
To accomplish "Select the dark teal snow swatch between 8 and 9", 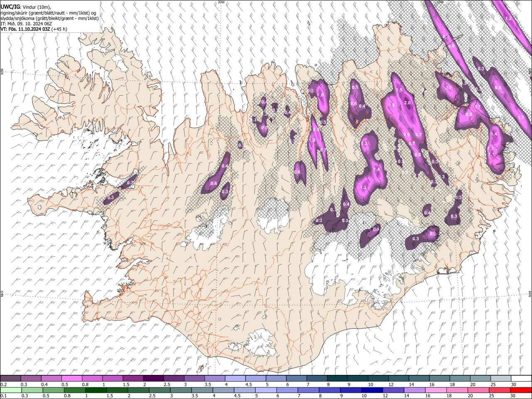I will point(337,378).
